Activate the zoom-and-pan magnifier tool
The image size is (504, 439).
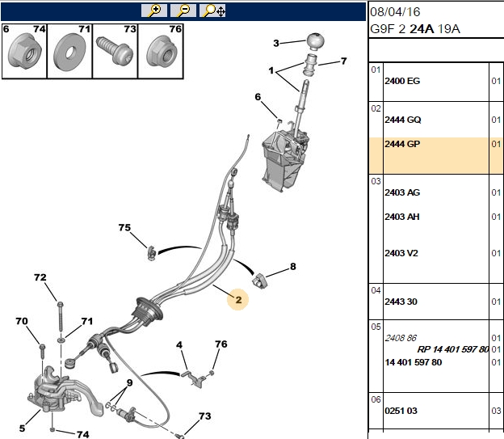(x=212, y=11)
